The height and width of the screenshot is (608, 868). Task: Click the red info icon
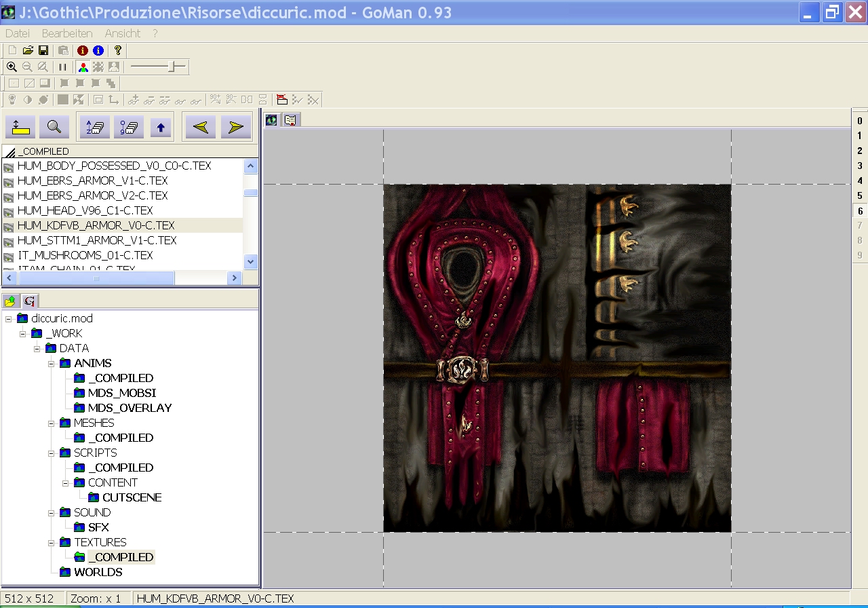(83, 50)
